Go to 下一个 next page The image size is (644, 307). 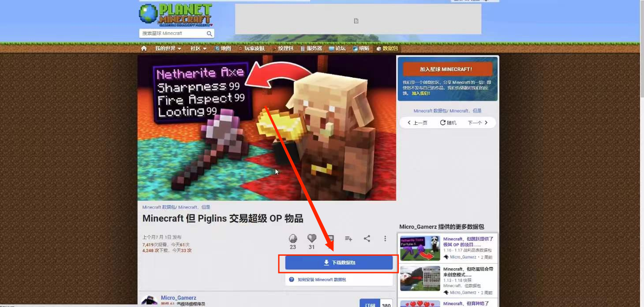[x=478, y=123]
